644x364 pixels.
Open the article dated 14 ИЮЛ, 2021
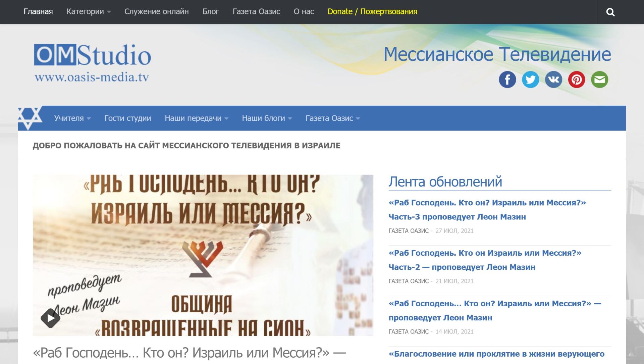495,310
